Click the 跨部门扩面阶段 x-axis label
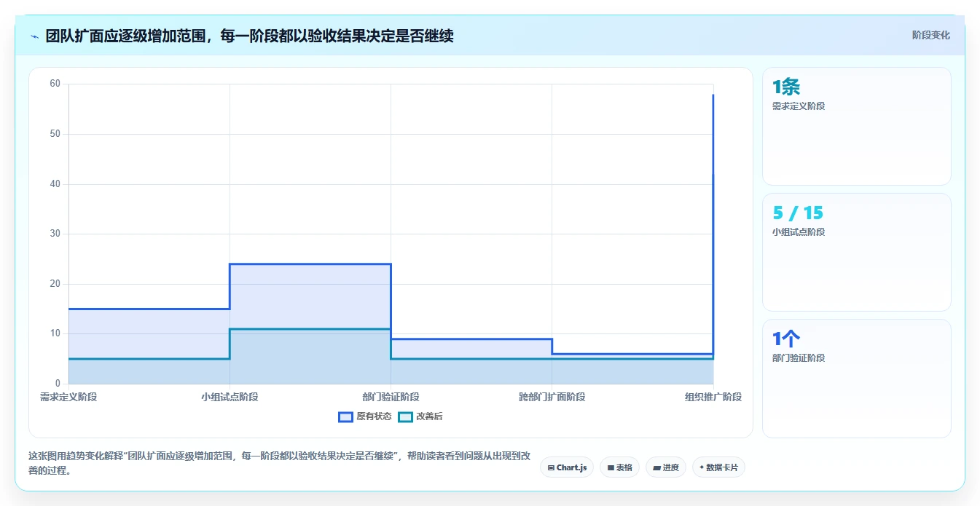This screenshot has height=506, width=980. pyautogui.click(x=552, y=397)
